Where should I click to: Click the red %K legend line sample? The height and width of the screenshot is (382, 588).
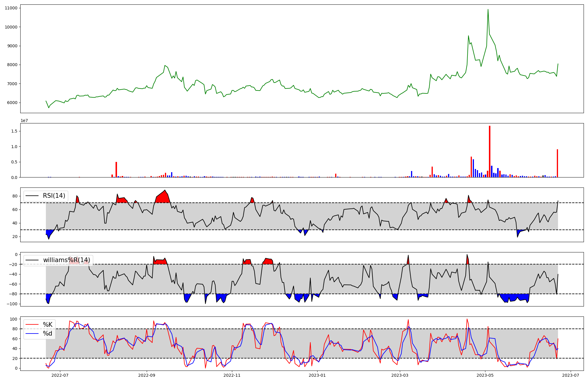pyautogui.click(x=32, y=325)
